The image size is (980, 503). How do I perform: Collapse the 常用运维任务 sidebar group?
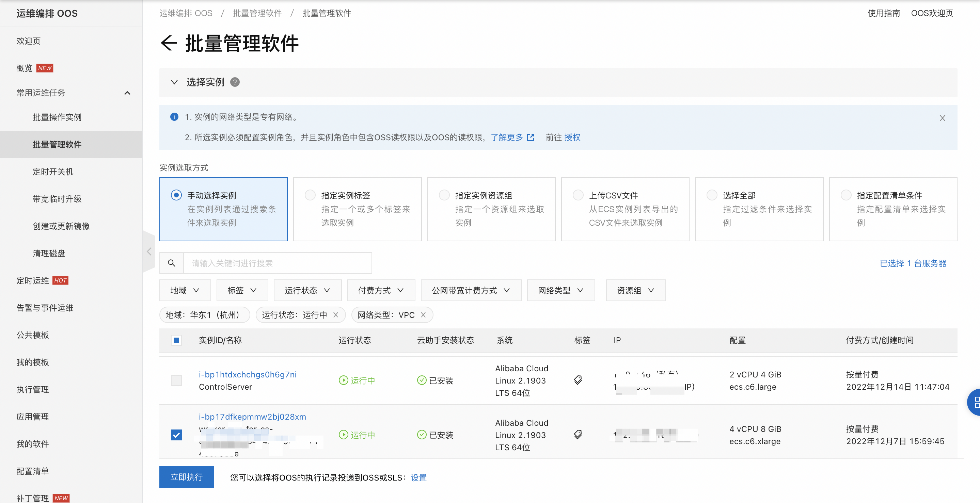point(127,93)
